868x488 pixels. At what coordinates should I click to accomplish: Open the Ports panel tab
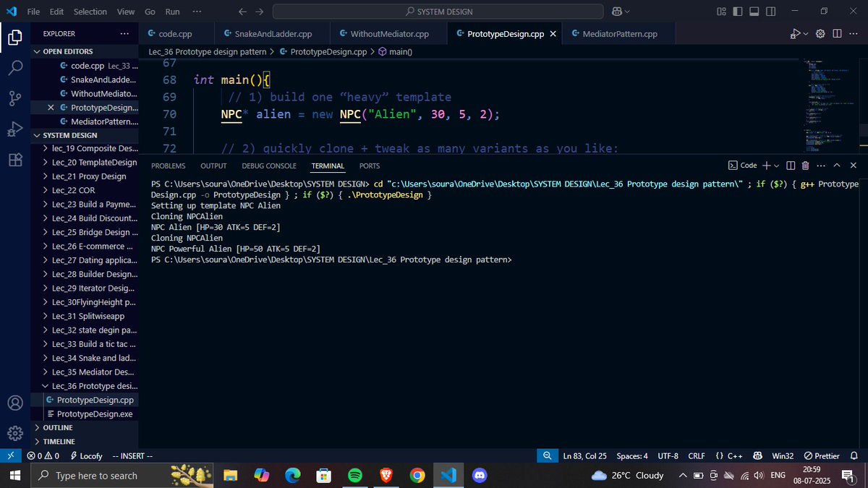click(369, 166)
